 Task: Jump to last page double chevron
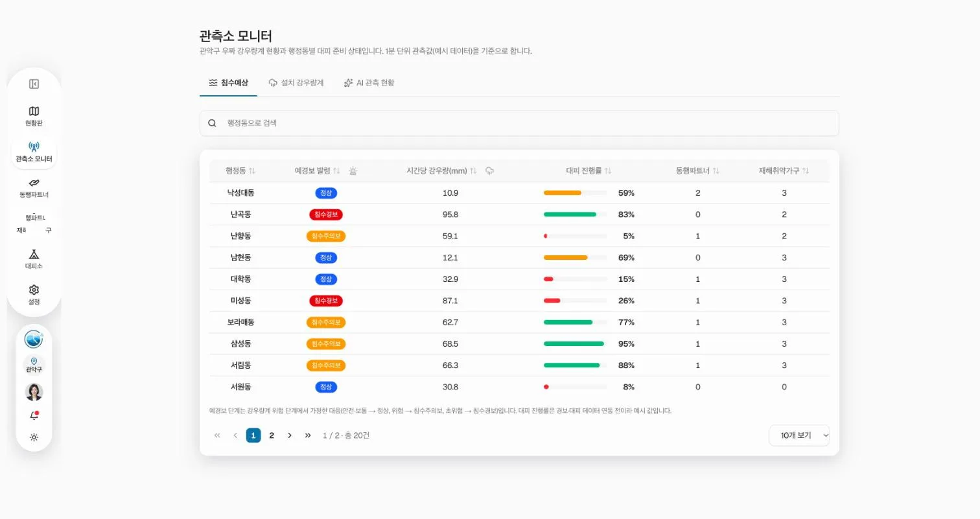308,435
